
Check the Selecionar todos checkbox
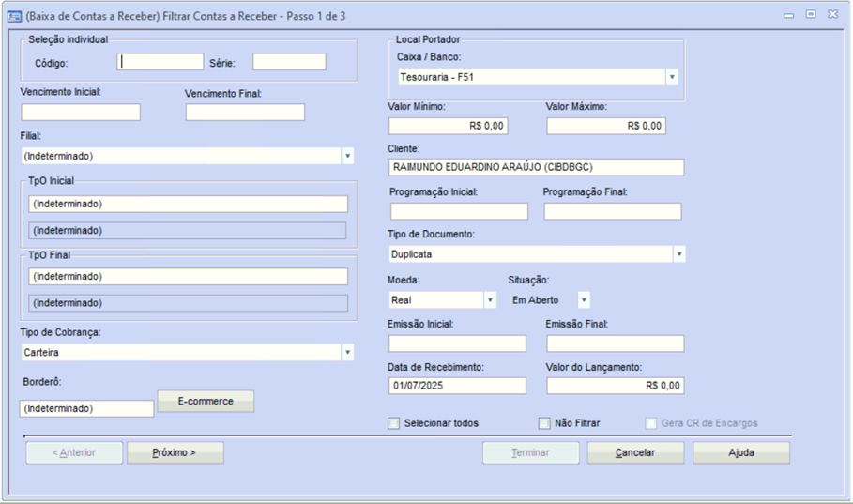pos(394,423)
